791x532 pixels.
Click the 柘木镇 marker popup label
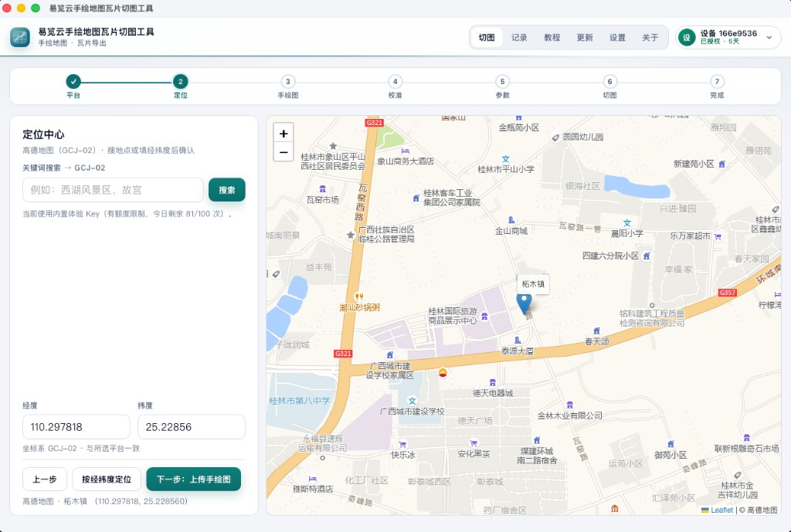tap(533, 284)
